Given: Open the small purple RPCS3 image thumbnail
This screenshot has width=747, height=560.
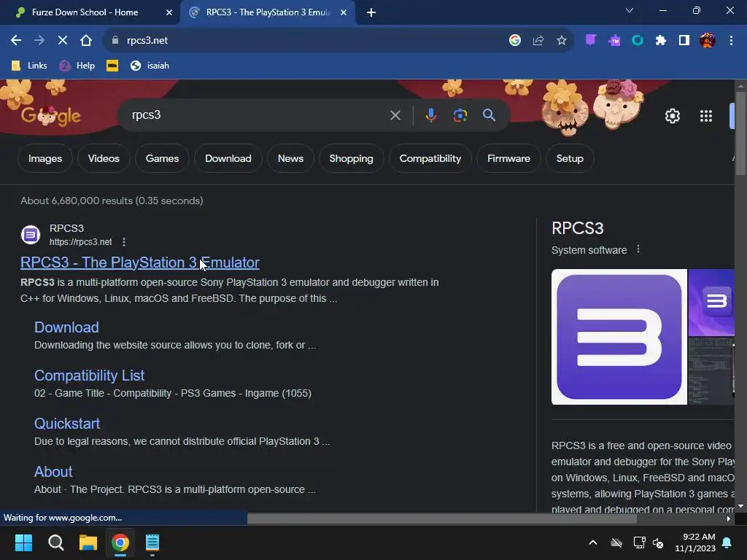Looking at the screenshot, I should click(711, 303).
